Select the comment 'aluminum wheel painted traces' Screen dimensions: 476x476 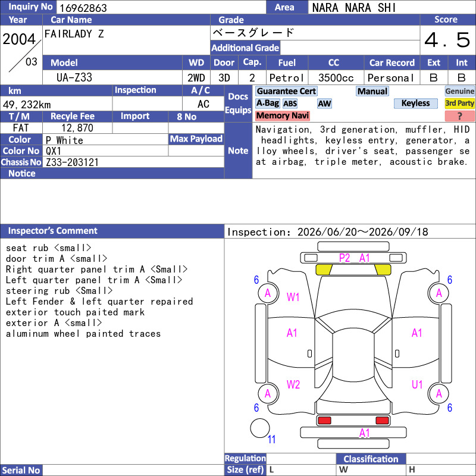coord(83,334)
